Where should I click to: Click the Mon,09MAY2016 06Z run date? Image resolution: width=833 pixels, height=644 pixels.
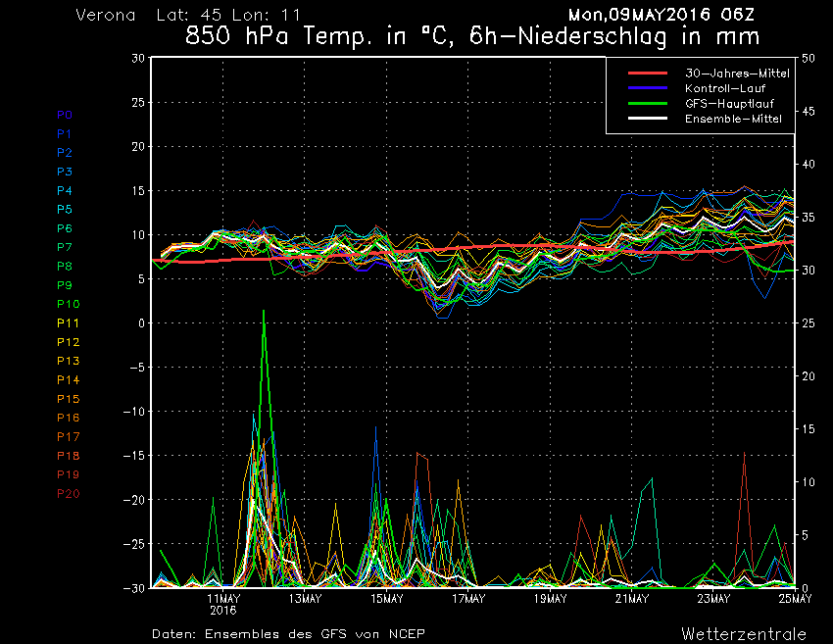click(661, 15)
